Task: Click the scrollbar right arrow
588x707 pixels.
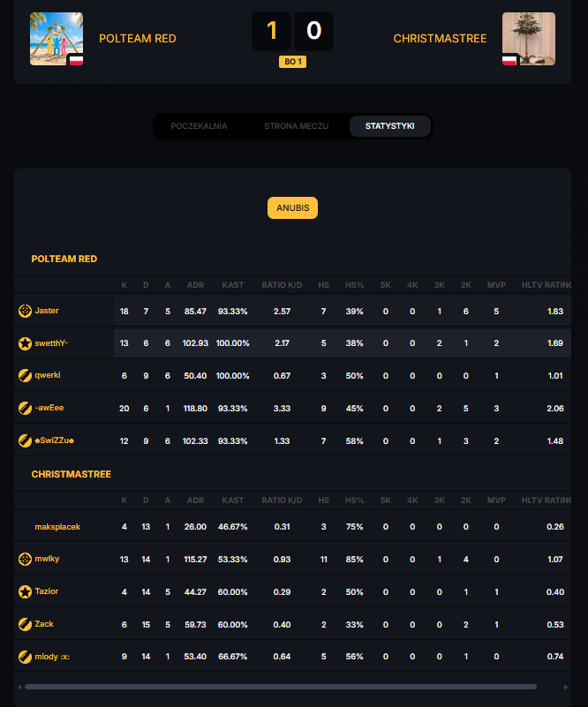Action: pyautogui.click(x=566, y=687)
